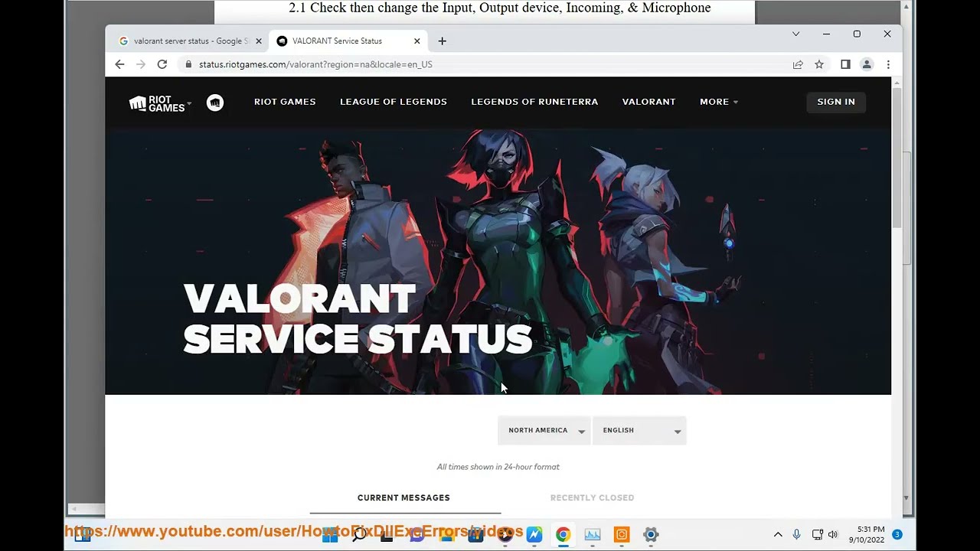Open the notification badge showing 3
The height and width of the screenshot is (551, 980).
pos(897,534)
